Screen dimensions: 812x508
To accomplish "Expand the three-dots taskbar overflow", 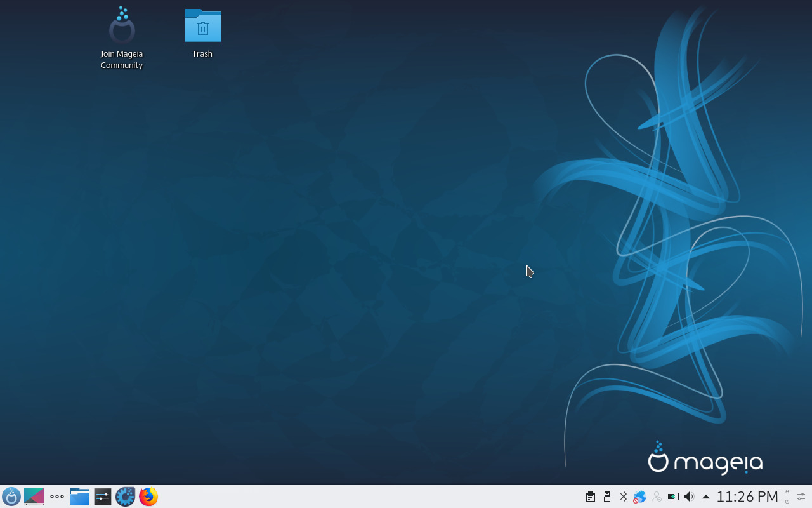I will point(56,497).
